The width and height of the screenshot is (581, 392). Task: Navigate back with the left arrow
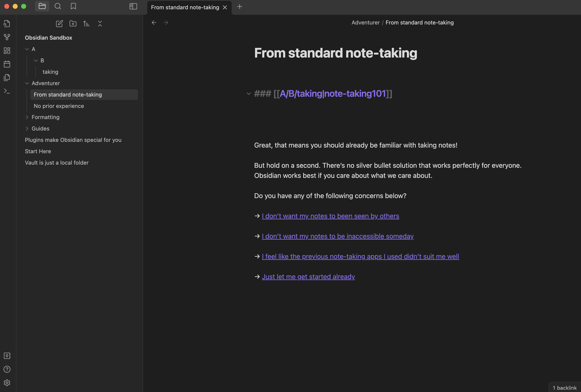[154, 23]
